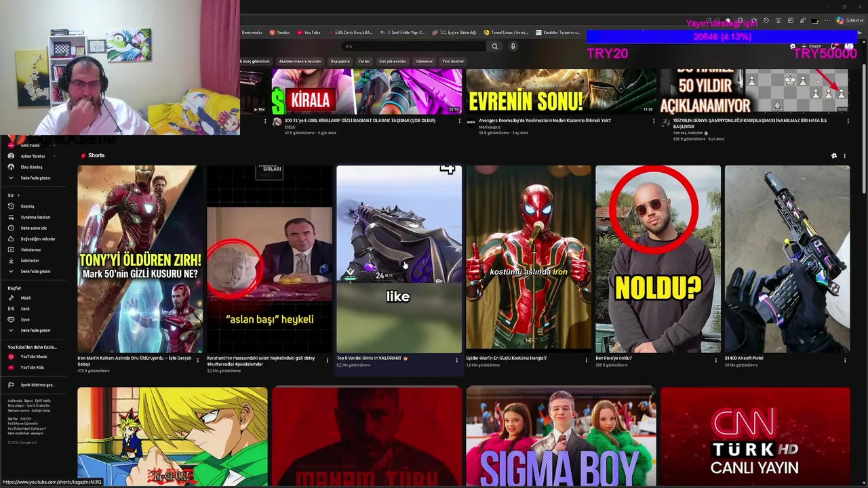Open YouTube Music from sidebar
The width and height of the screenshot is (868, 488).
click(33, 357)
